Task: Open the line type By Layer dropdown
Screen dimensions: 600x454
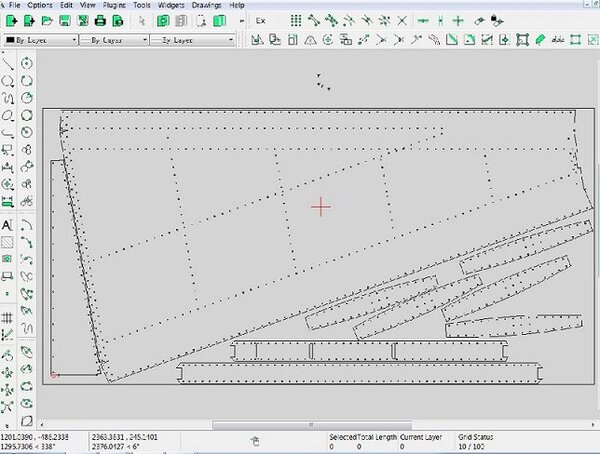Action: (192, 40)
